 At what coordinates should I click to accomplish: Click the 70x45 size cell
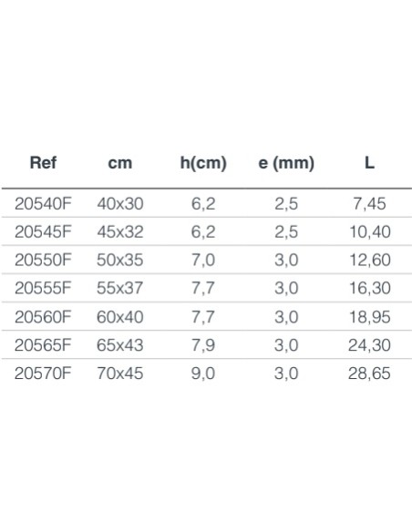click(120, 373)
